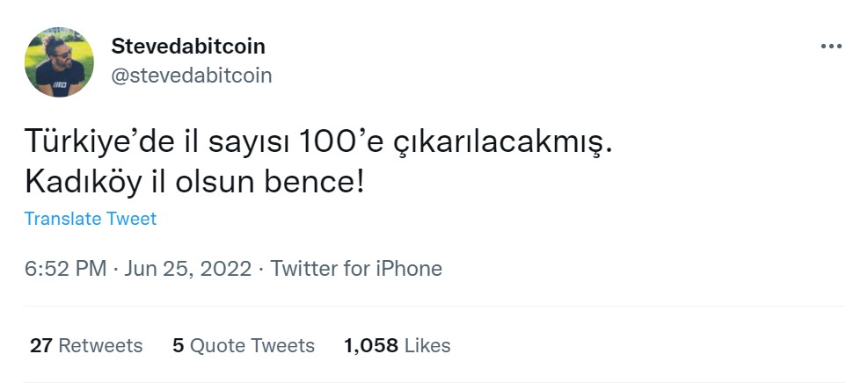Click the bold like count 1,058
The height and width of the screenshot is (383, 868).
tap(371, 345)
